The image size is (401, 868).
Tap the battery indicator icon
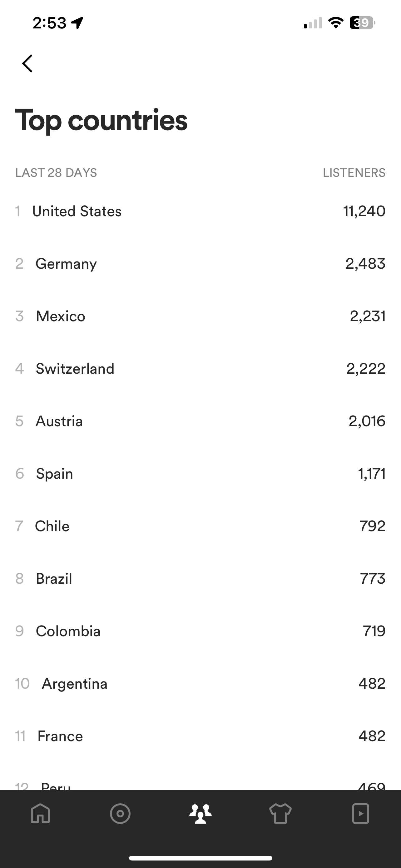click(x=362, y=23)
